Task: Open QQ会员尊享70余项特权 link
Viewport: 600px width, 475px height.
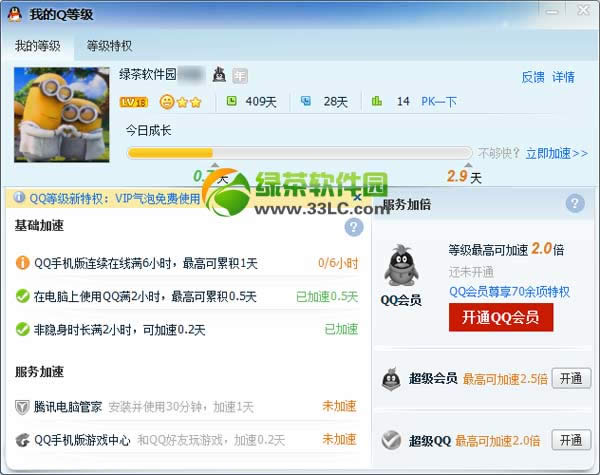Action: (x=509, y=292)
